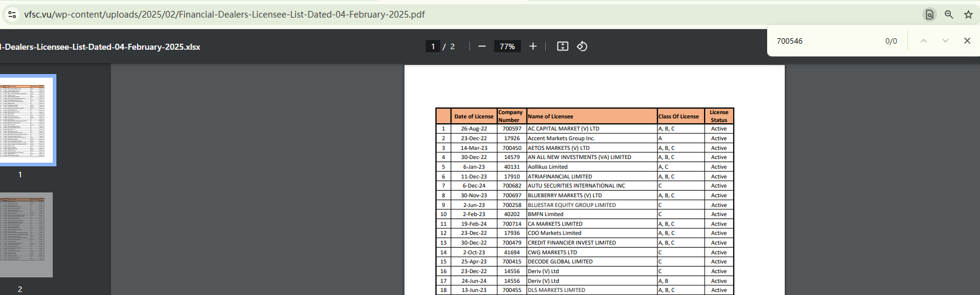The width and height of the screenshot is (980, 295).
Task: Click the site information icon in address bar
Action: coord(12,15)
